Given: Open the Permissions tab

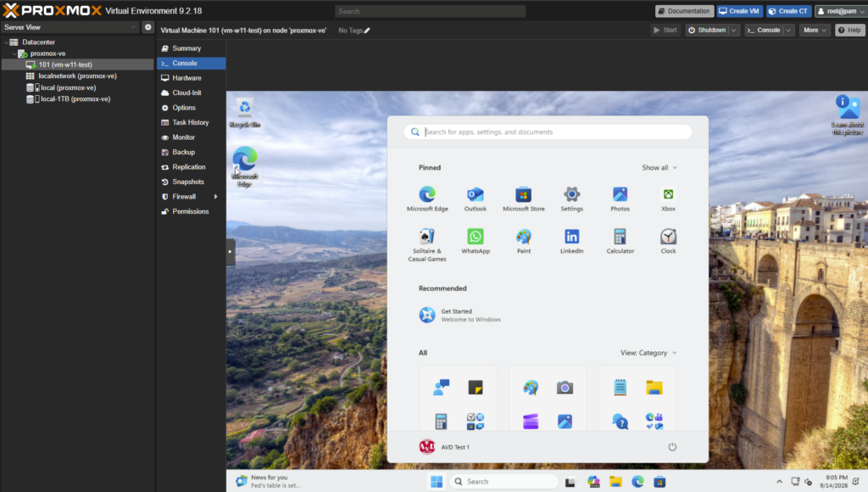Looking at the screenshot, I should (191, 212).
